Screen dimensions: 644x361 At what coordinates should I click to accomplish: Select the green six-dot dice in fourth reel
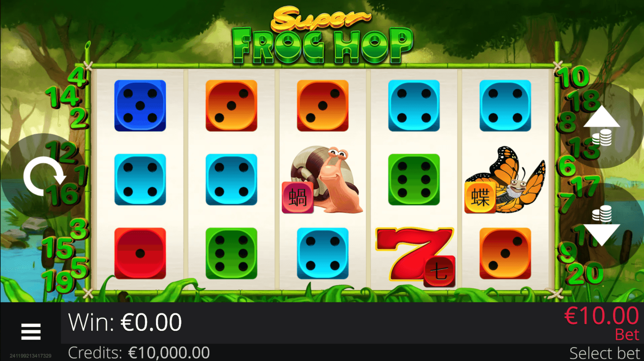(414, 179)
